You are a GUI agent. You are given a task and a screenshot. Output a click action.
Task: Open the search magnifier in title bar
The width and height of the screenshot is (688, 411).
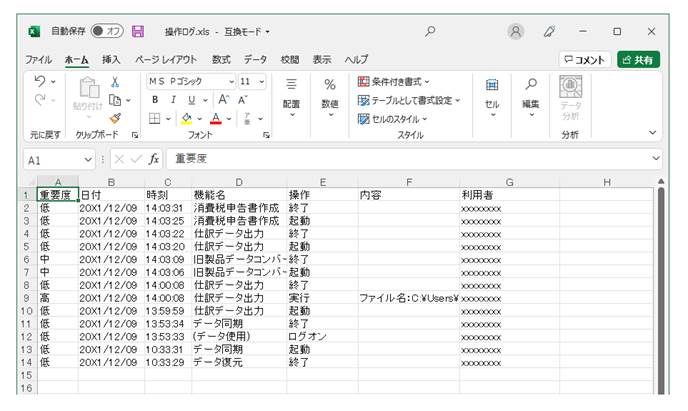point(430,31)
